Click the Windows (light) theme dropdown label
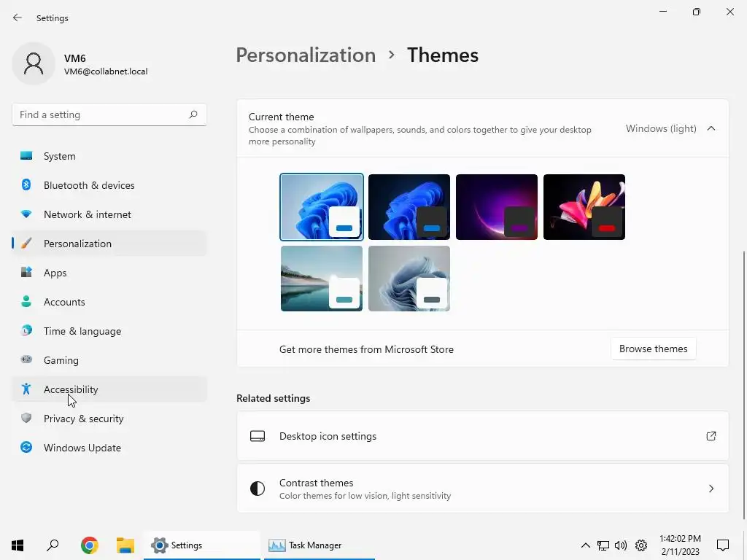Screen dimensions: 747x560 coord(661,128)
